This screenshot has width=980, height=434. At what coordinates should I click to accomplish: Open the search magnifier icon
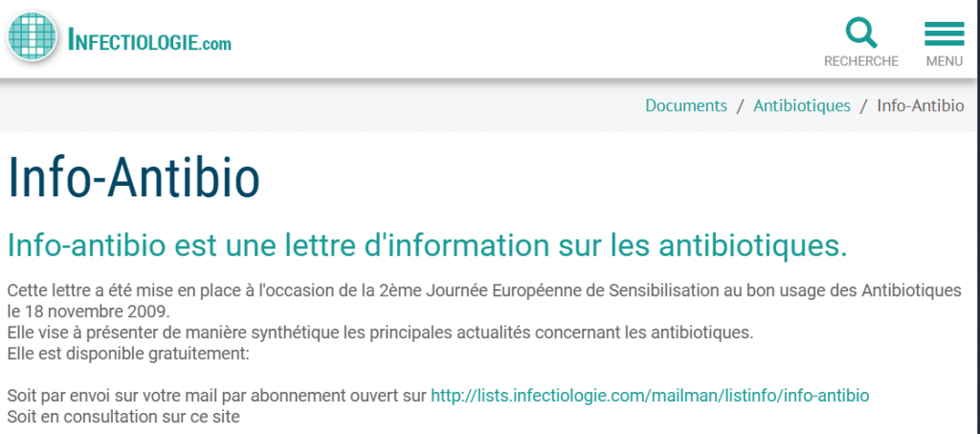tap(861, 34)
